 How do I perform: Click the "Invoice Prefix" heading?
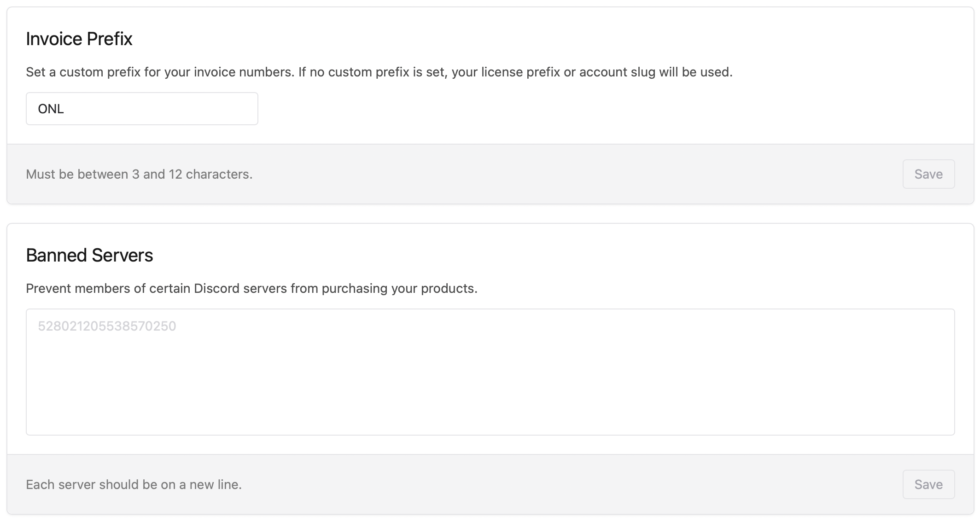coord(79,39)
